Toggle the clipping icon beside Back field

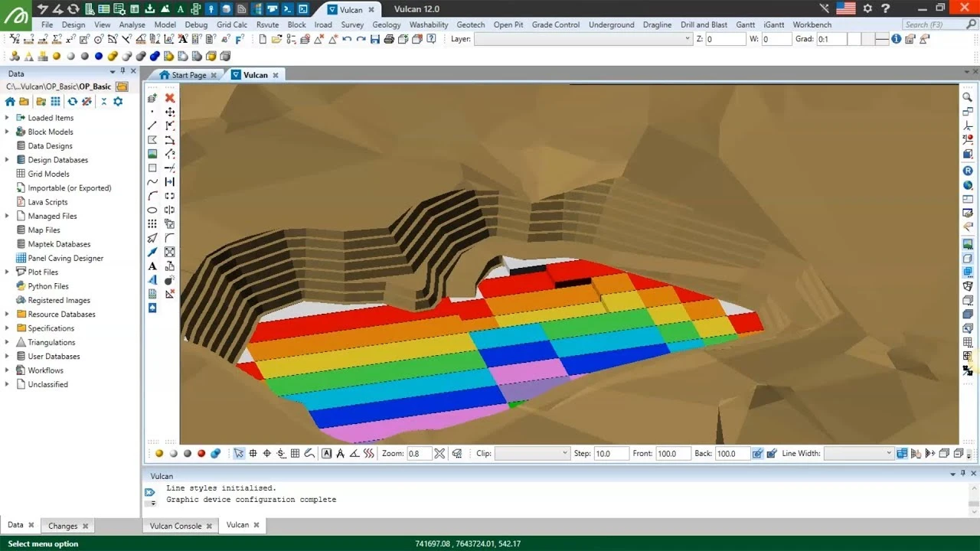[758, 453]
